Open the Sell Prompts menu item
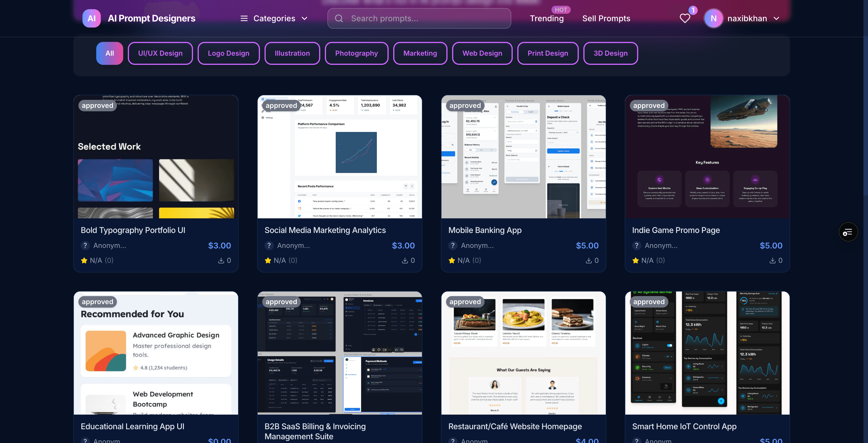 (606, 19)
